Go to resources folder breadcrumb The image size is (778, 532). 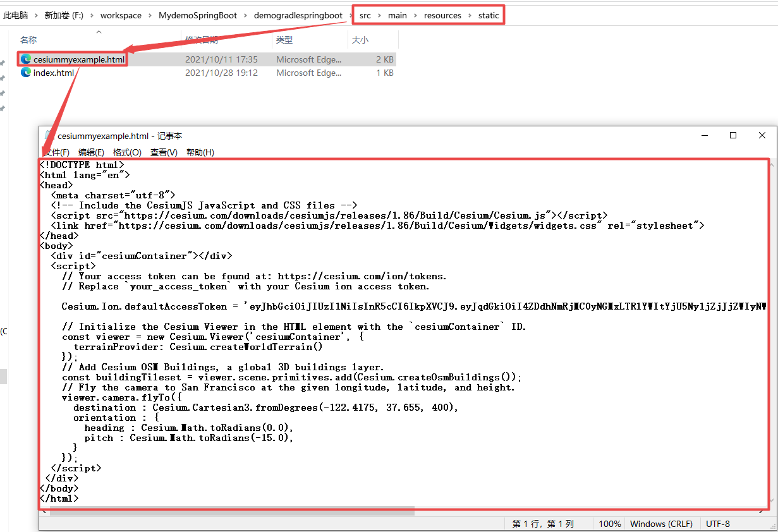click(442, 15)
